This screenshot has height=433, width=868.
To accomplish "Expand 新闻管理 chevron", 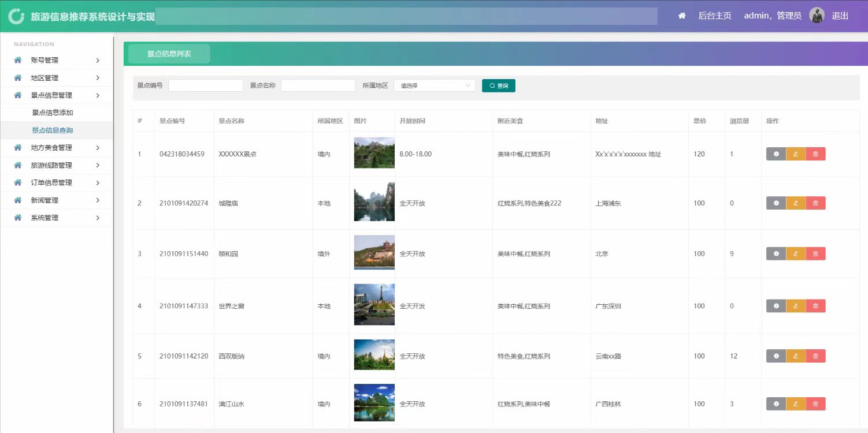I will (x=98, y=200).
